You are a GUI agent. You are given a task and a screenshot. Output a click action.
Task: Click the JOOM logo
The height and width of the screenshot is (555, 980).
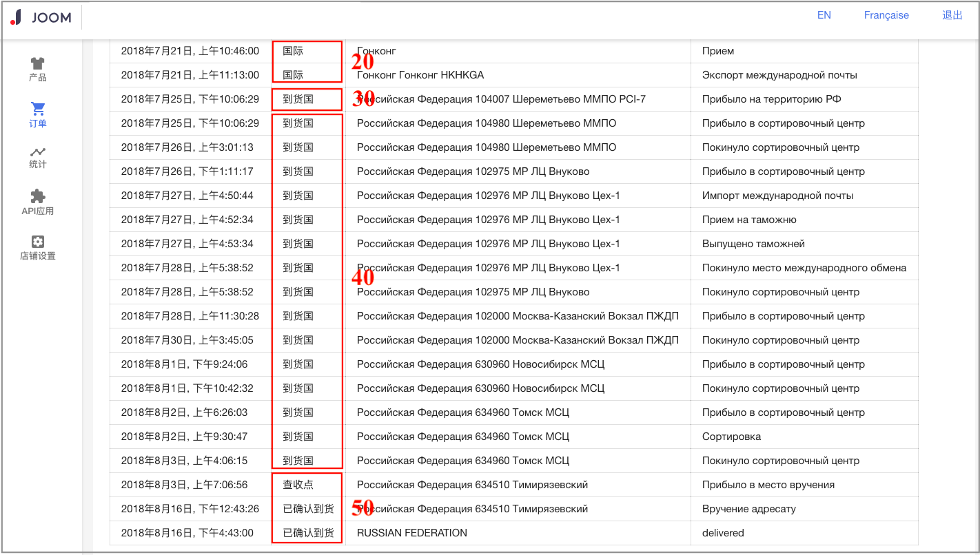(41, 18)
